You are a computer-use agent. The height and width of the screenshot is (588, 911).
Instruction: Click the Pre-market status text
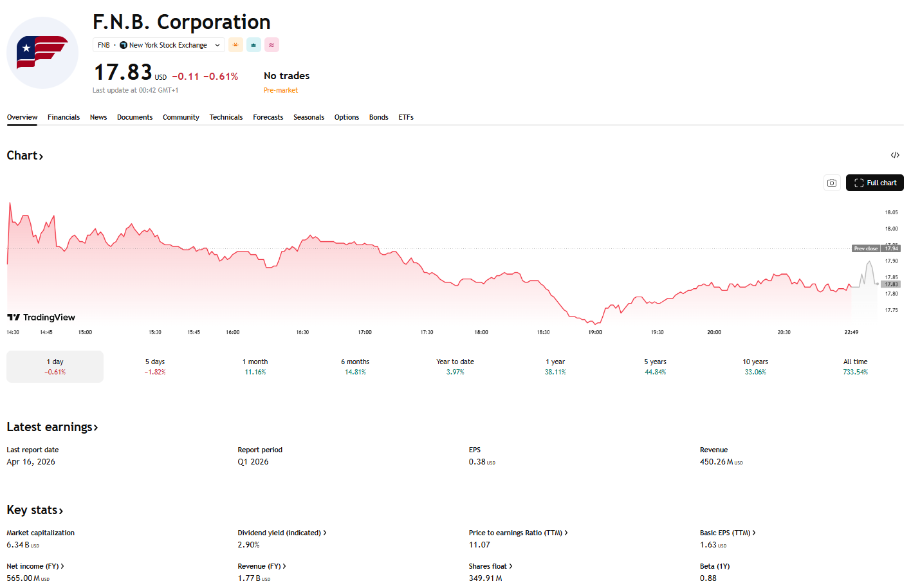(281, 90)
